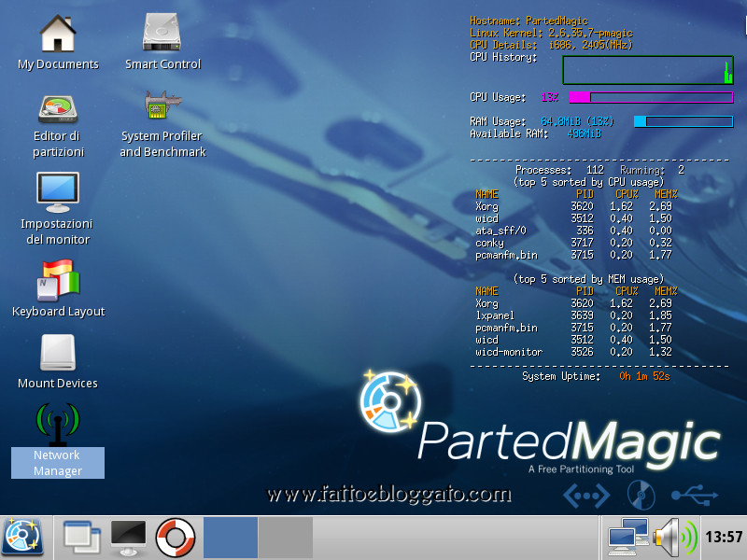Click the Linux Kernel version line
This screenshot has height=560, width=747.
click(551, 33)
